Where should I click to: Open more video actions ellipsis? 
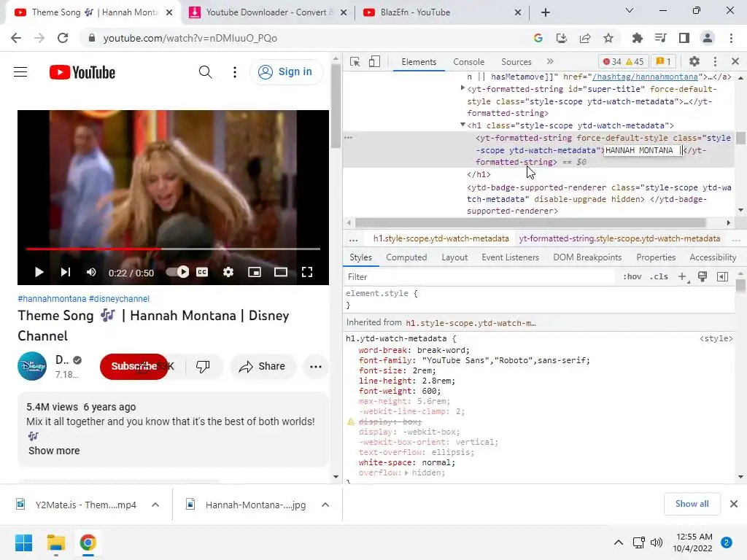tap(316, 366)
